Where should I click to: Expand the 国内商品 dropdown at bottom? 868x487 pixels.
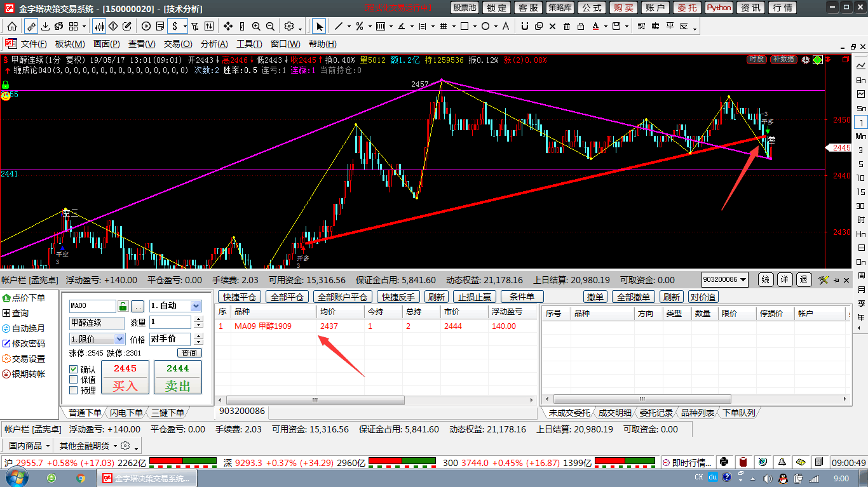[48, 446]
